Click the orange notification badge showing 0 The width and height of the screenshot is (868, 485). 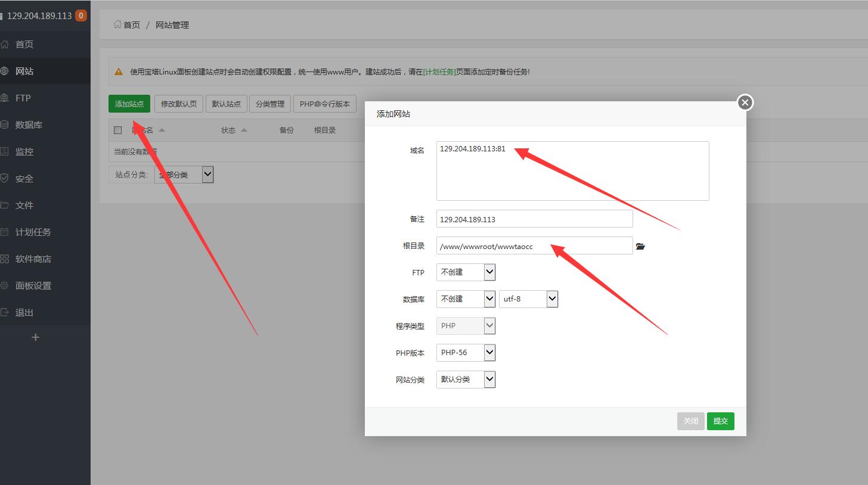[x=80, y=15]
